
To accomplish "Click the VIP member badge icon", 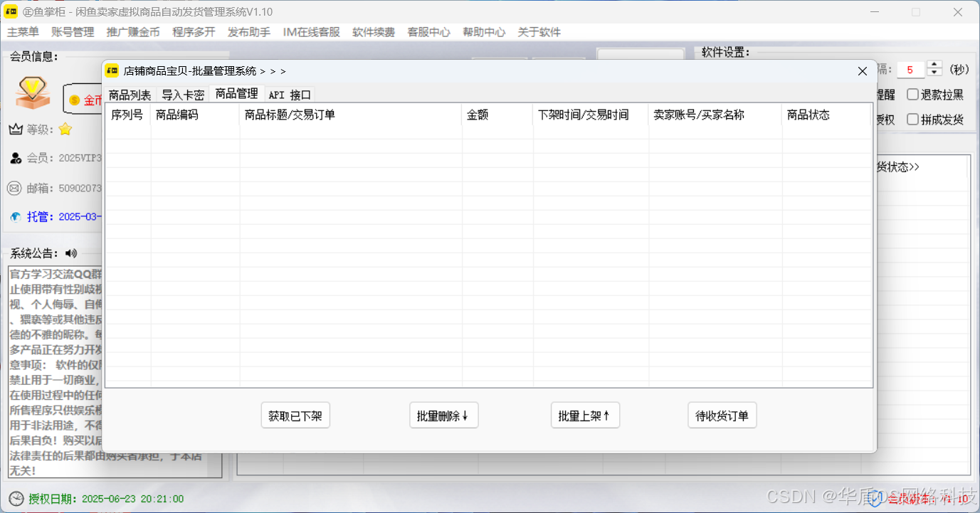I will (33, 93).
